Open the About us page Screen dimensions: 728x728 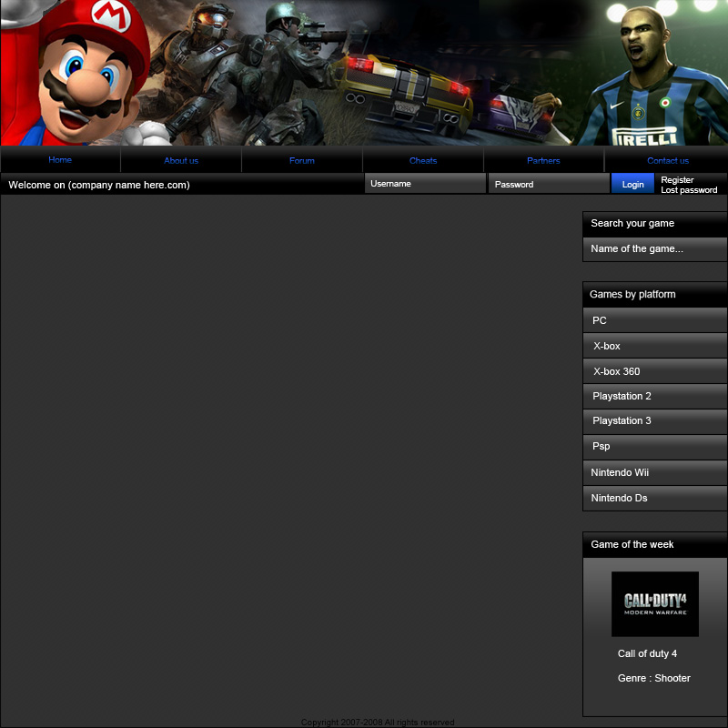click(181, 161)
